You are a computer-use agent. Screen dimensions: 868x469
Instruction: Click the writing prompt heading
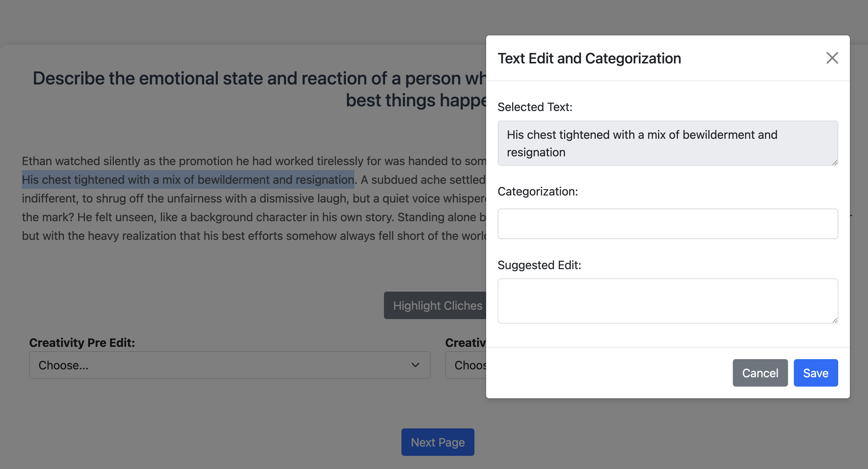click(x=259, y=79)
